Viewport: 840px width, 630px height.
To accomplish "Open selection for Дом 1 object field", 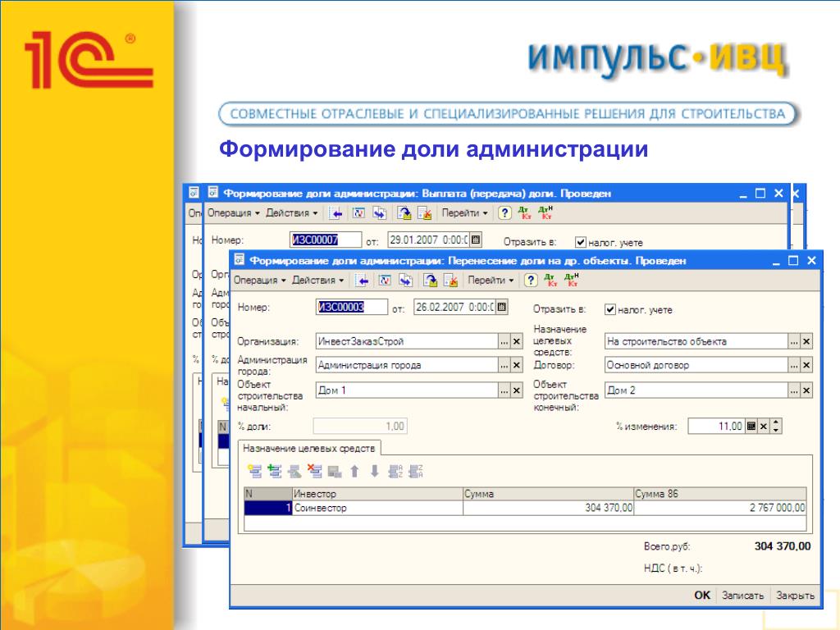I will click(504, 390).
